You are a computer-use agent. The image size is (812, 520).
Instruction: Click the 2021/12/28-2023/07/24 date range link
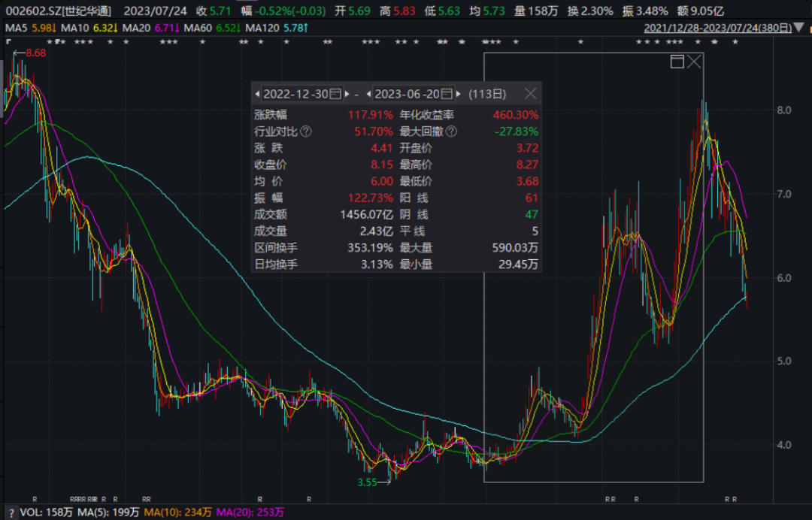tap(718, 29)
